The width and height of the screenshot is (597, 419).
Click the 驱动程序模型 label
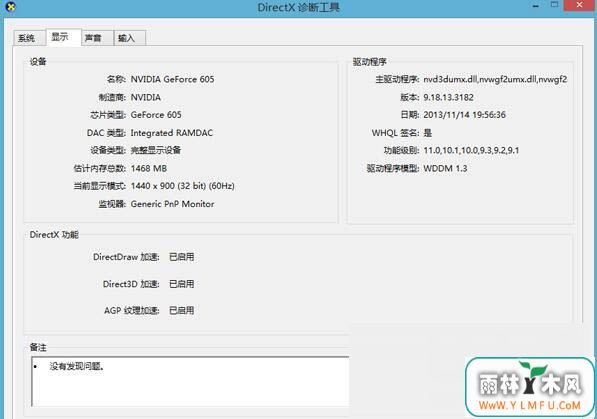pyautogui.click(x=393, y=168)
